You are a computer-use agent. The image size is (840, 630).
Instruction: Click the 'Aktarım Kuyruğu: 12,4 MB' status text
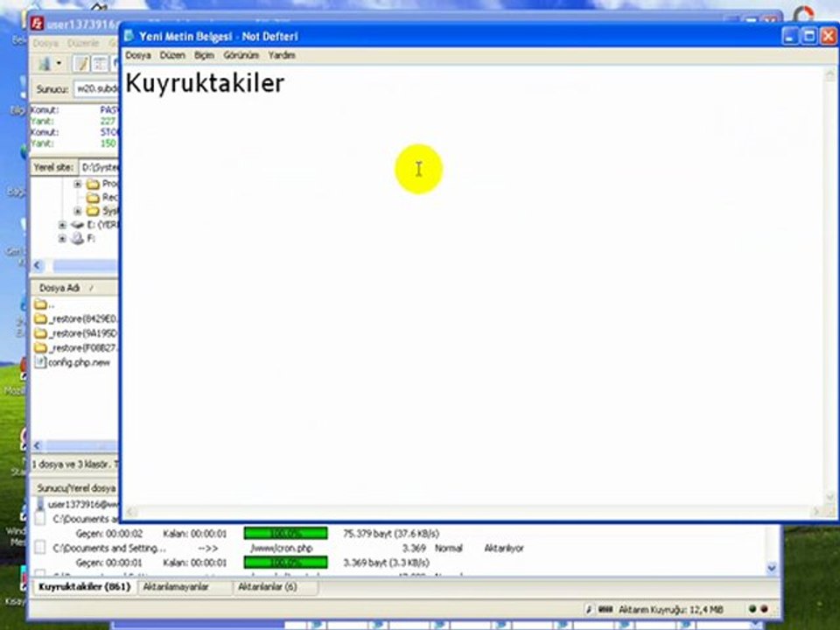coord(671,610)
